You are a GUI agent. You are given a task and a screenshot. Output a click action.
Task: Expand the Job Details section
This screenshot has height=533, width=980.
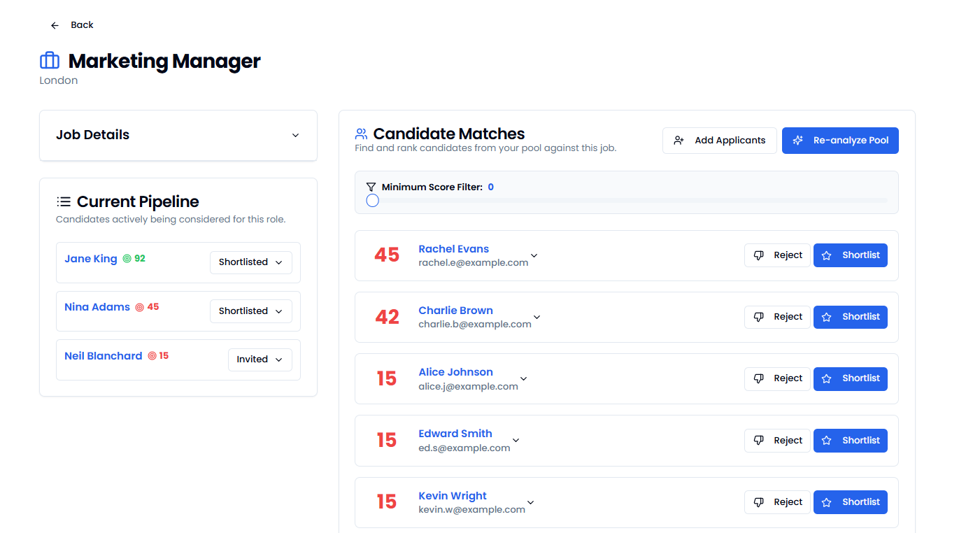click(x=294, y=135)
